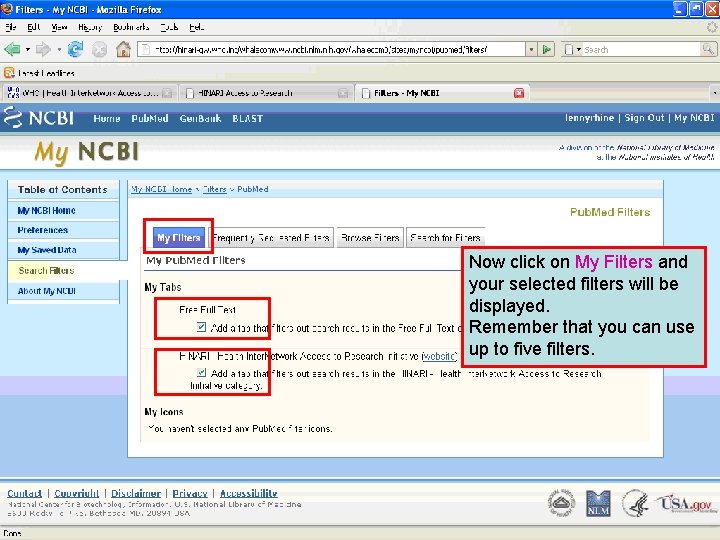Viewport: 720px width, 540px height.
Task: Open the Tools menu
Action: 169,27
